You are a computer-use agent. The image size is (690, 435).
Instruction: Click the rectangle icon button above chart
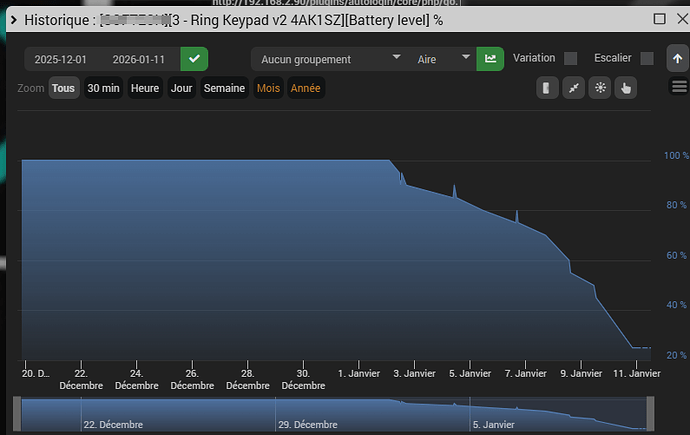pyautogui.click(x=547, y=88)
